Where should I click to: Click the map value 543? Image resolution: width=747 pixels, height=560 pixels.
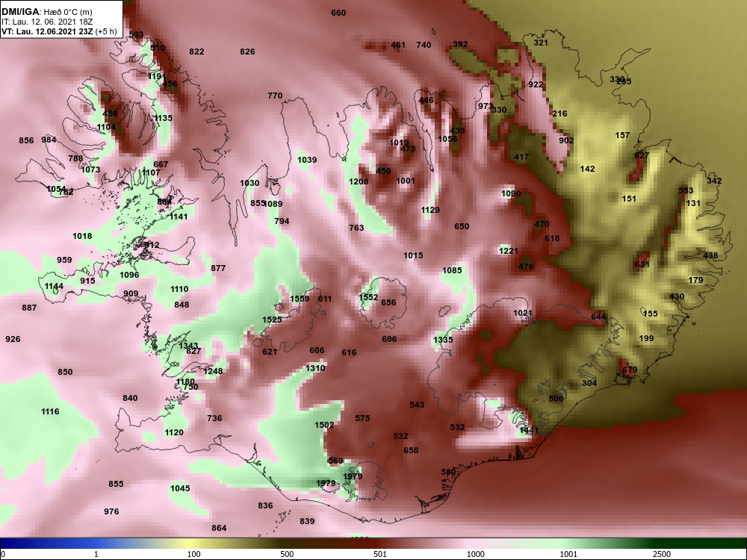tap(417, 405)
